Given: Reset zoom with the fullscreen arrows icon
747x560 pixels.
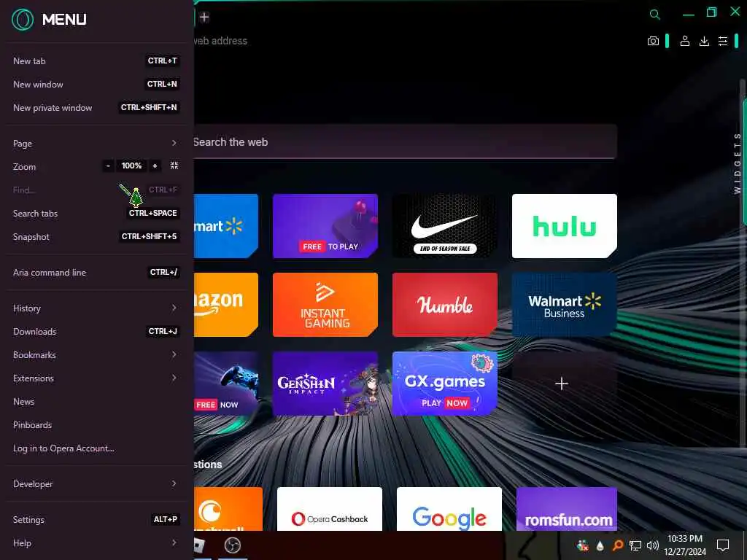Looking at the screenshot, I should (x=174, y=166).
